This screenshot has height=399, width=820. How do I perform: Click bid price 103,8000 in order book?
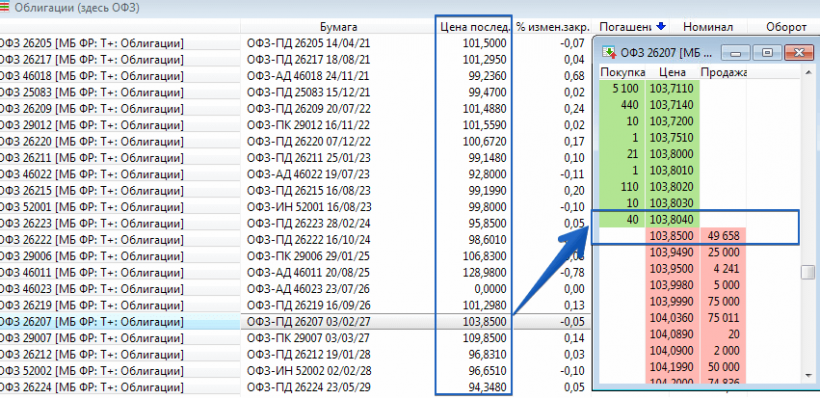pyautogui.click(x=671, y=154)
